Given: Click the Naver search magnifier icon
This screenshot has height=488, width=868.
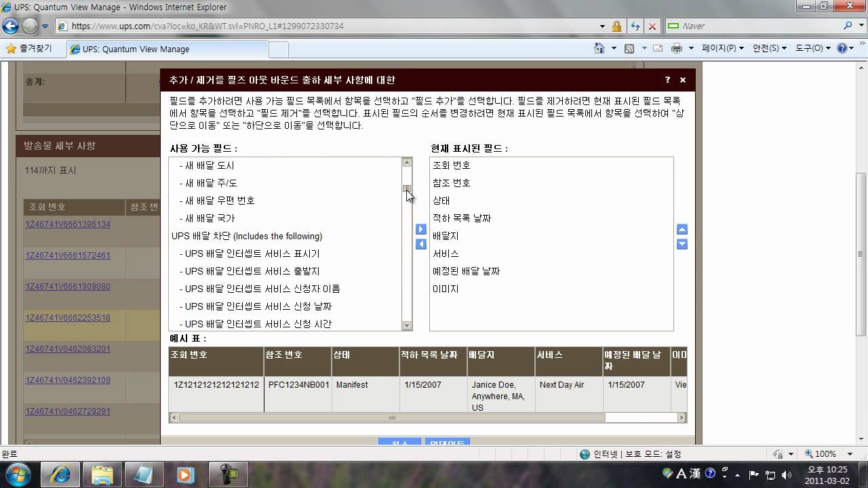Looking at the screenshot, I should pyautogui.click(x=848, y=26).
